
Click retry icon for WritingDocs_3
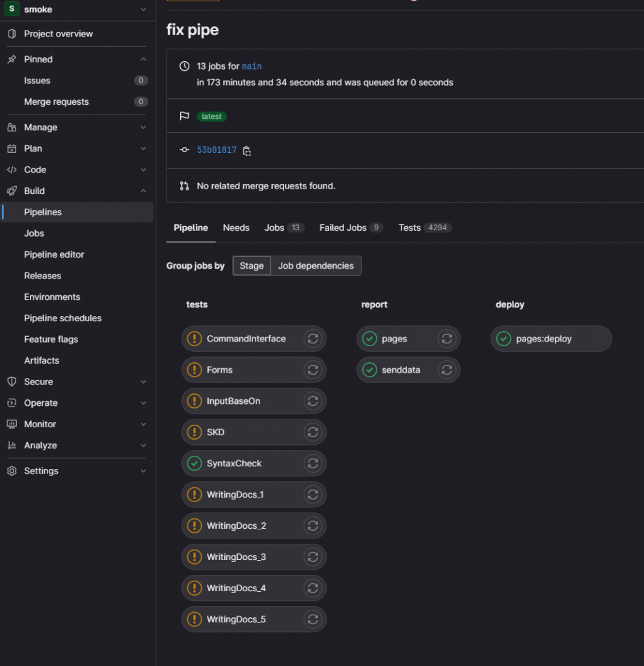point(313,557)
